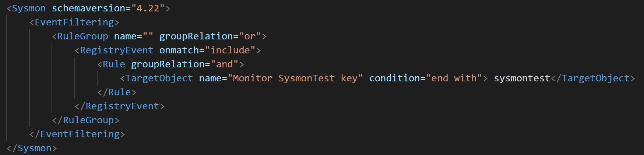Click the sysmontest element text

(522, 78)
